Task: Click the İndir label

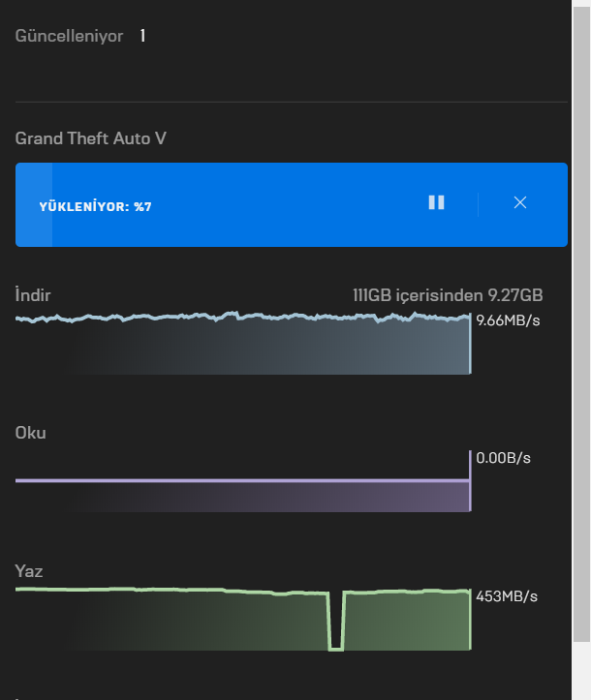Action: click(33, 294)
